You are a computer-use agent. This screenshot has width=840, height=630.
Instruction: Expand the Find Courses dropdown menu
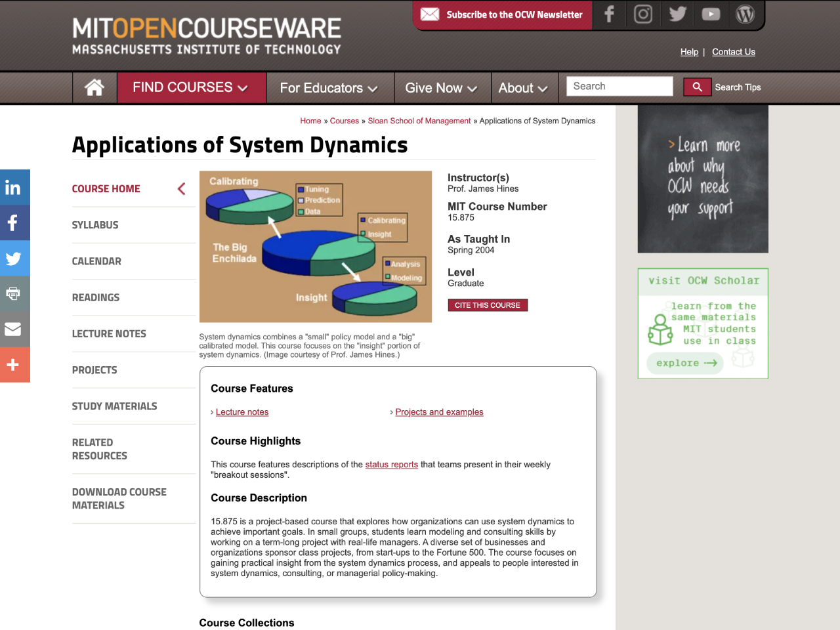pos(191,87)
